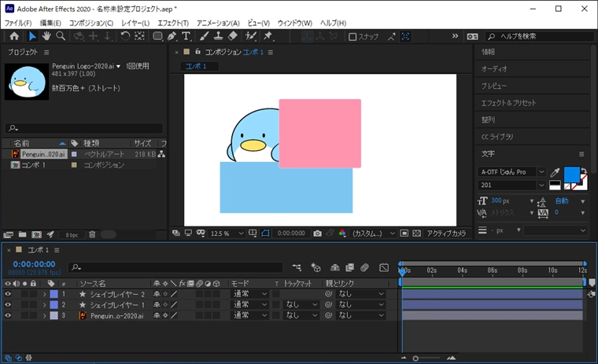Select the Brush tool
Screen dimensions: 598x364
click(204, 36)
